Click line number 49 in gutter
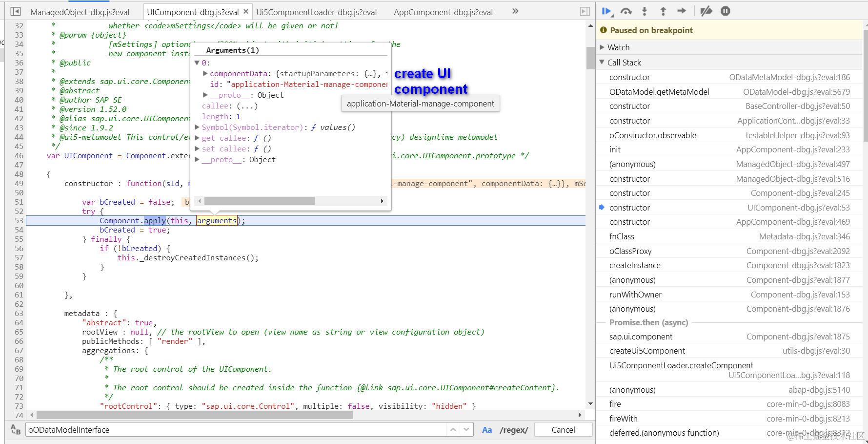Viewport: 868px width, 444px height. (19, 184)
